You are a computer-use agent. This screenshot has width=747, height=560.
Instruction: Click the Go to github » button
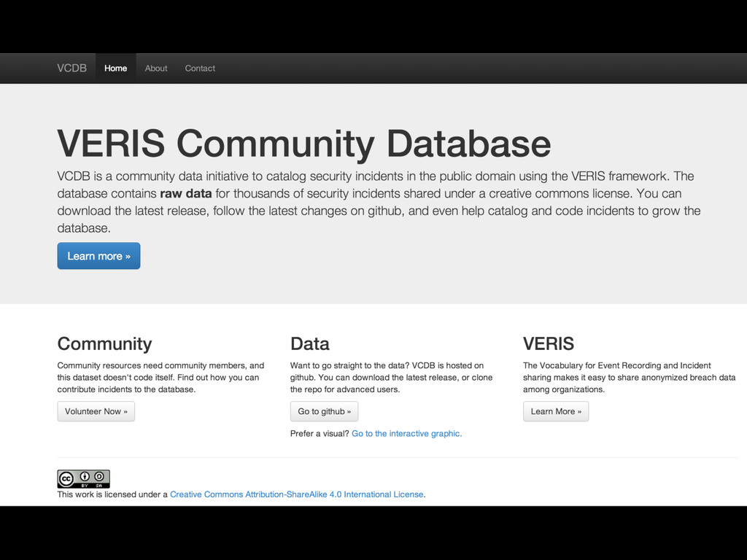(x=325, y=411)
